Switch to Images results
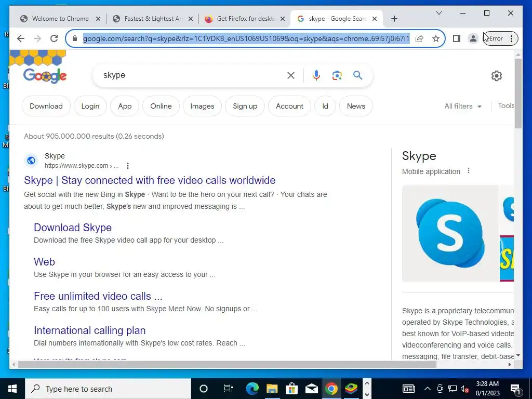Image resolution: width=532 pixels, height=399 pixels. [202, 106]
